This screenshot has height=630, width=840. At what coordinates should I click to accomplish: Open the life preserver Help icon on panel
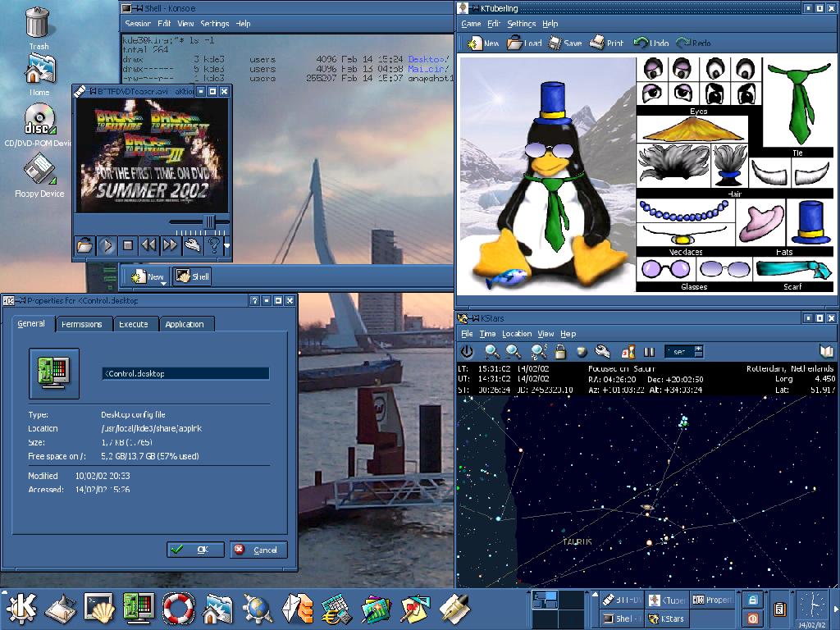[178, 609]
